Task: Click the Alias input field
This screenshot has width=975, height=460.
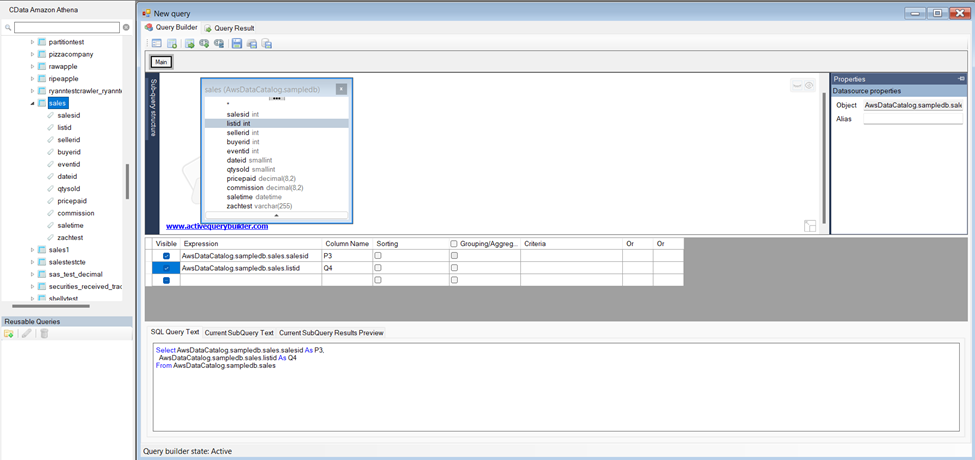Action: 911,118
